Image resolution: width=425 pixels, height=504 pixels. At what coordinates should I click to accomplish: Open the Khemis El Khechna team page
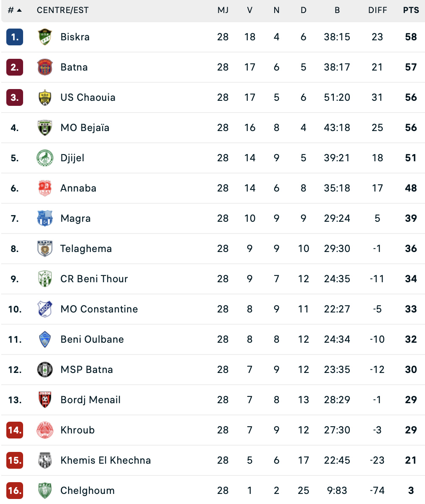105,460
